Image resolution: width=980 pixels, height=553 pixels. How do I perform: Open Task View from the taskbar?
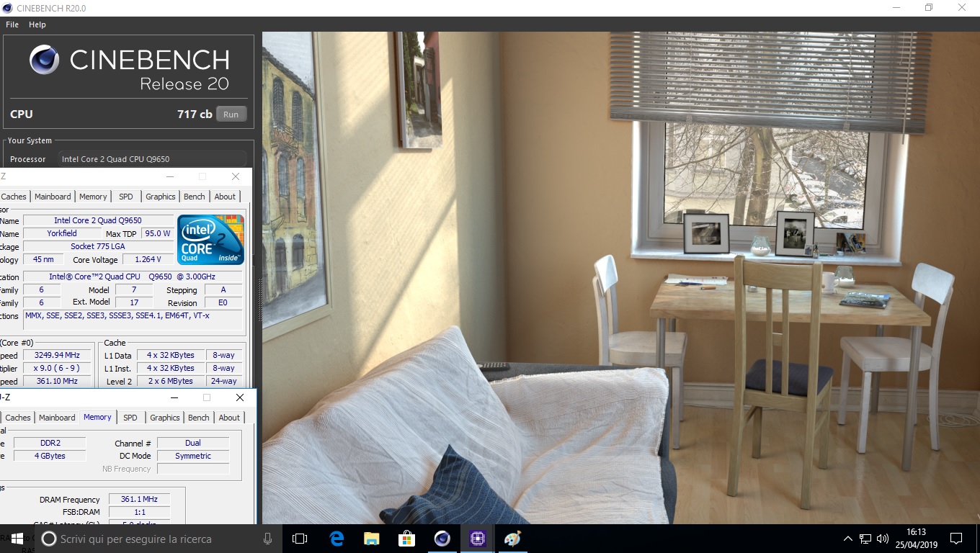click(300, 539)
